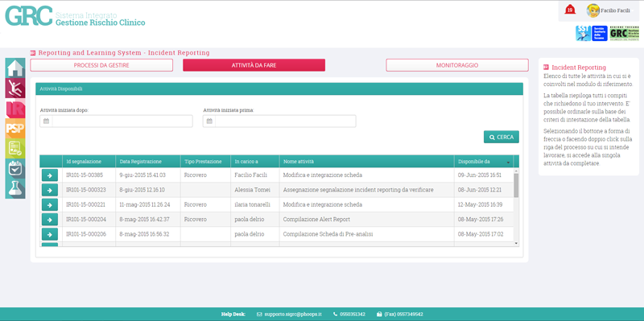Click the SST logo in header
This screenshot has height=321, width=644.
pos(583,33)
